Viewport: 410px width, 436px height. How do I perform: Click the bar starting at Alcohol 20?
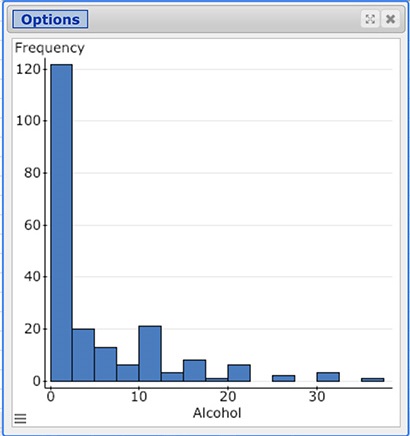click(x=239, y=373)
